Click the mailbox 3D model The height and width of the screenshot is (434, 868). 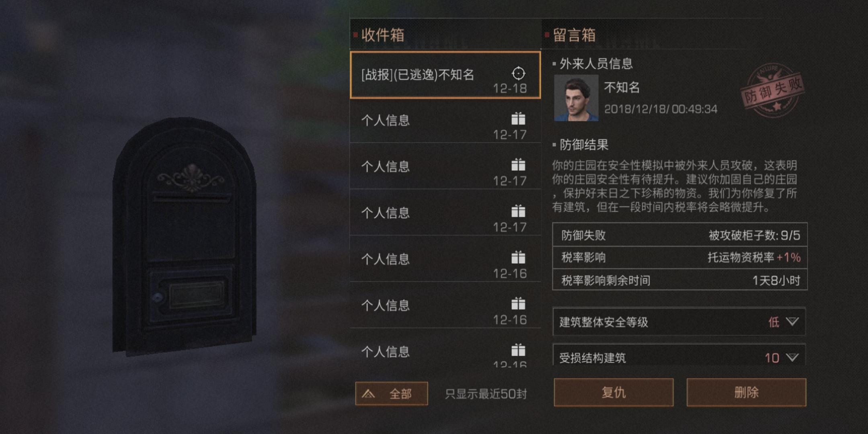pos(184,236)
